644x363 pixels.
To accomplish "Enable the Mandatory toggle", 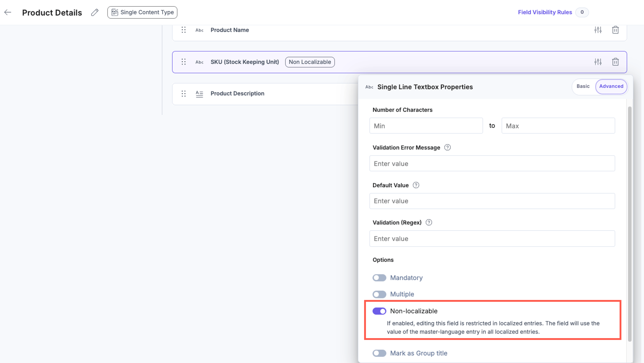I will [379, 278].
